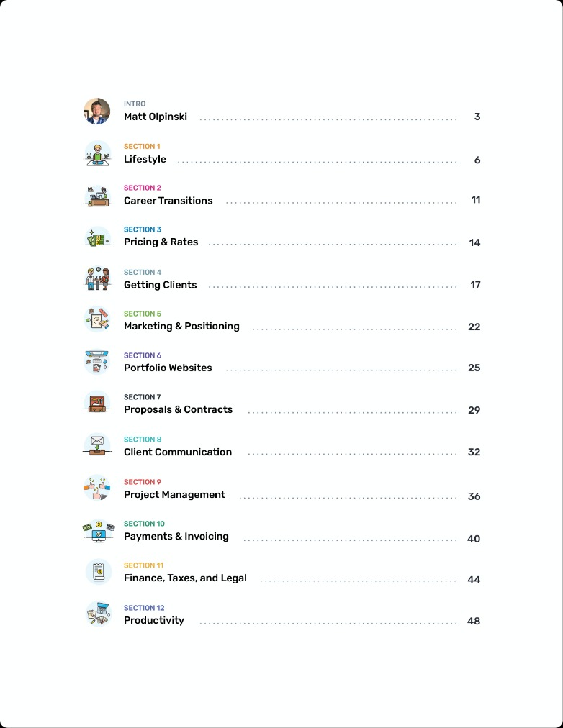Click the Lifestyle meditation icon
Screen dimensions: 563x728
(97, 154)
